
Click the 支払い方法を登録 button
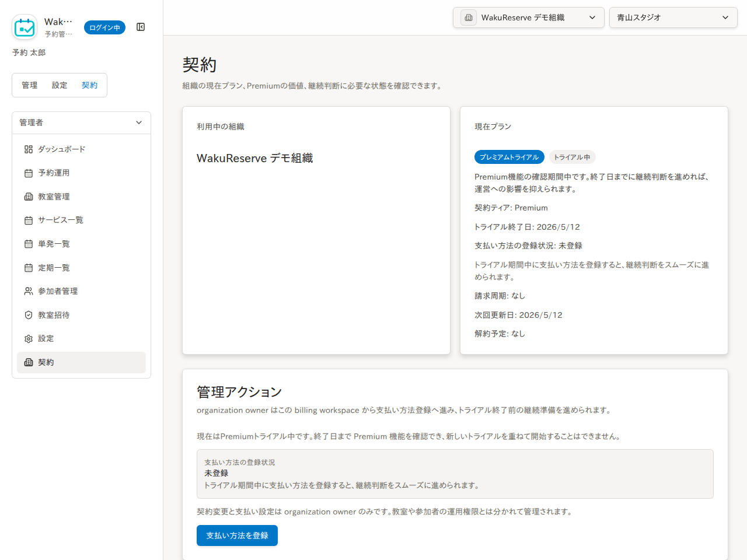click(x=237, y=535)
